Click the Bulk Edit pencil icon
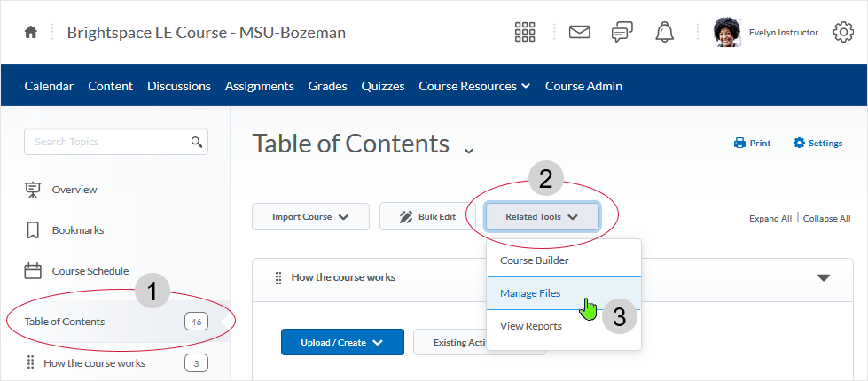868x381 pixels. click(406, 217)
